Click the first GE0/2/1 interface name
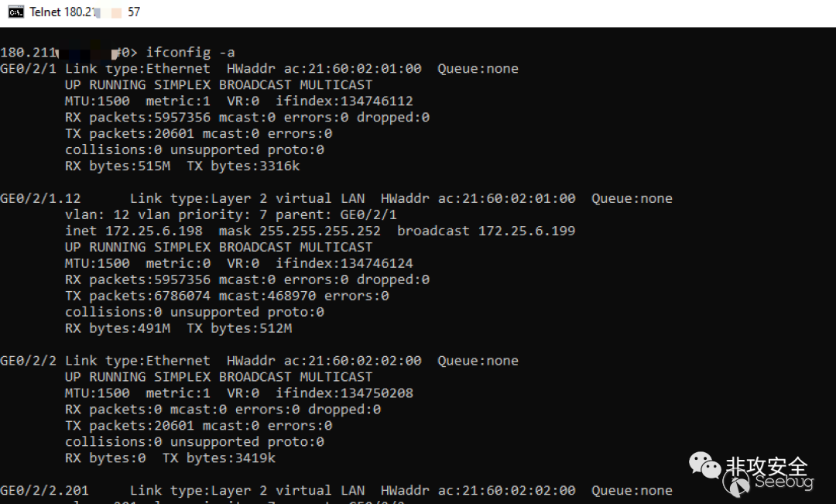836x504 pixels. [x=29, y=69]
